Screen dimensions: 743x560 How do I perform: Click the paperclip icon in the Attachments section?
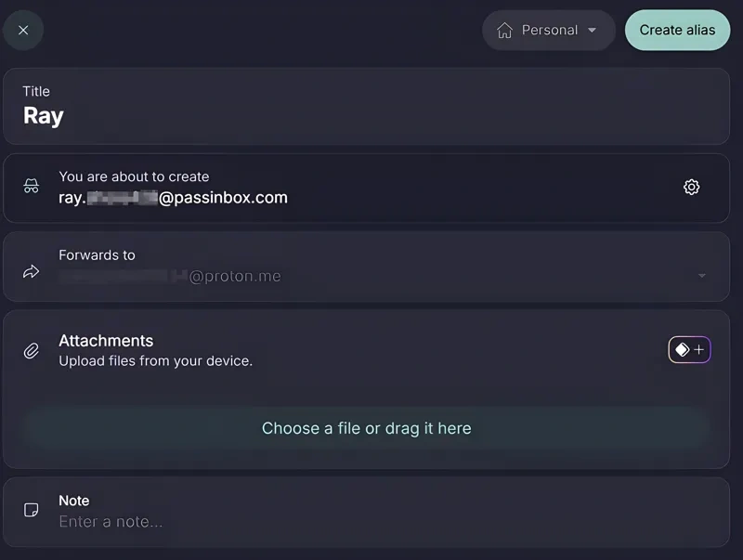[31, 350]
